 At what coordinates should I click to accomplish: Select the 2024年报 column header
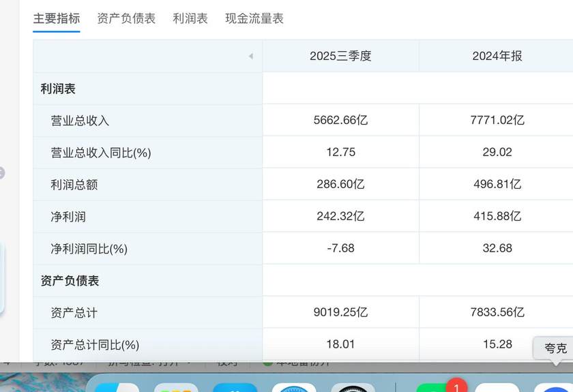(497, 56)
